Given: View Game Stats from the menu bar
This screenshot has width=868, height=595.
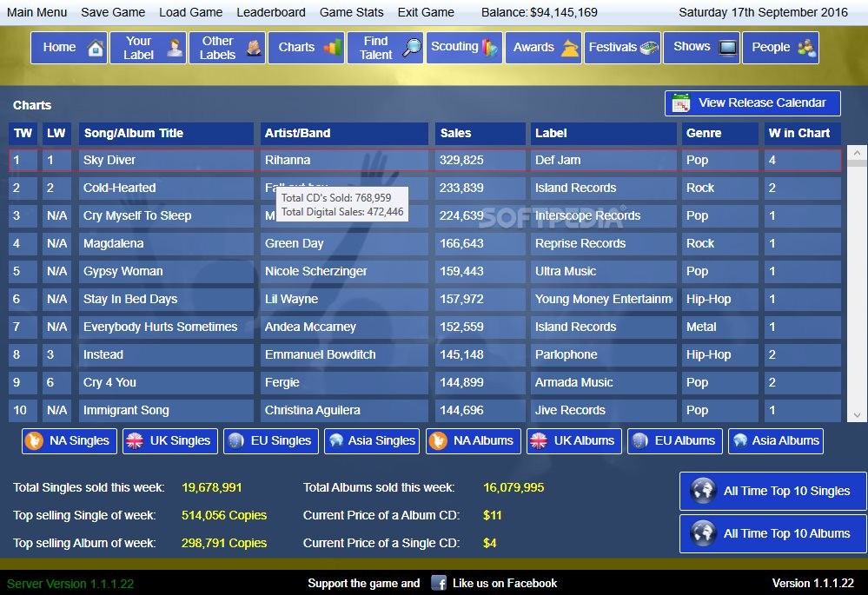Looking at the screenshot, I should pyautogui.click(x=352, y=12).
